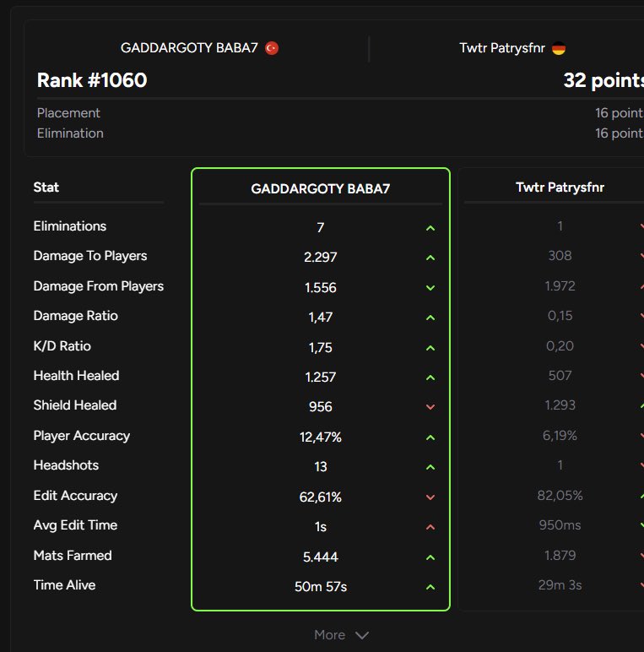This screenshot has height=652, width=644.
Task: Click the K/D Ratio label
Action: (62, 346)
